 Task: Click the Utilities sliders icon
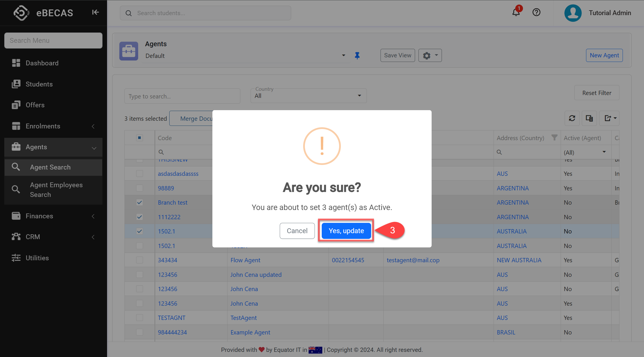click(16, 258)
